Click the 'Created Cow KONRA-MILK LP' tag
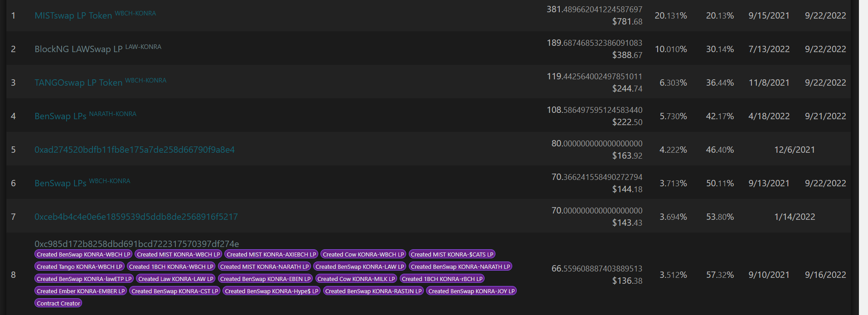The image size is (868, 315). tap(356, 279)
